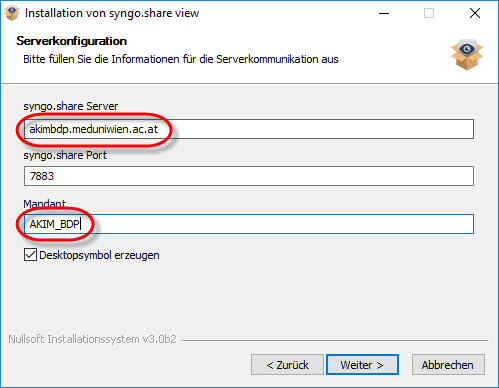This screenshot has width=499, height=388.
Task: Click the Mandant field containing AKIM_BDP
Action: tap(249, 224)
